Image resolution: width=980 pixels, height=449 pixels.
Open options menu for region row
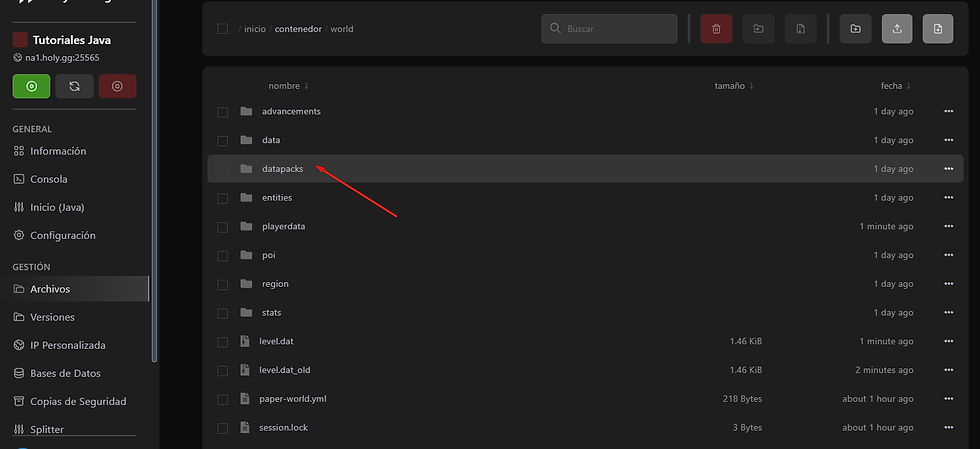coord(949,284)
